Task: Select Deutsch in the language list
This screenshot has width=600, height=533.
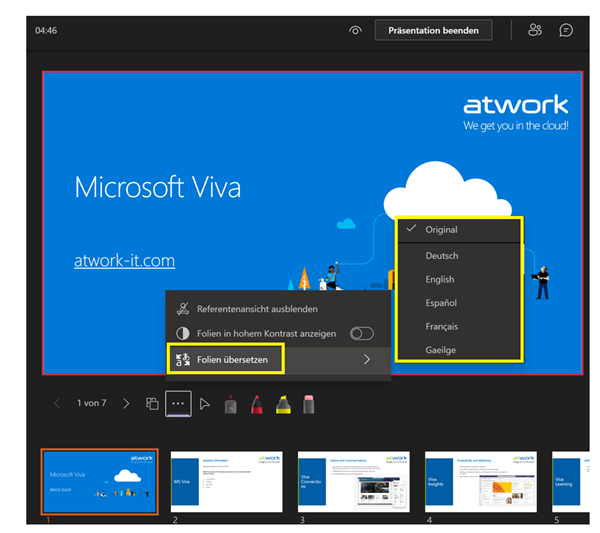Action: coord(441,256)
